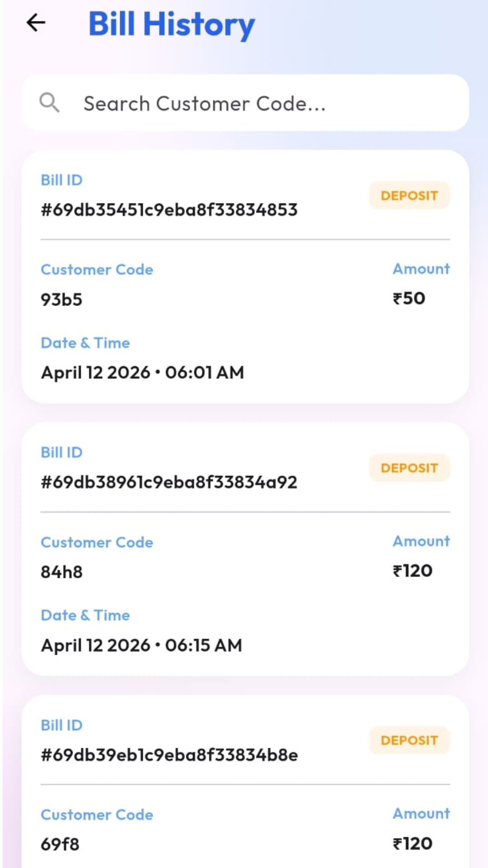Screen dimensions: 488x868
Task: Tap the back arrow icon
Action: (x=36, y=23)
